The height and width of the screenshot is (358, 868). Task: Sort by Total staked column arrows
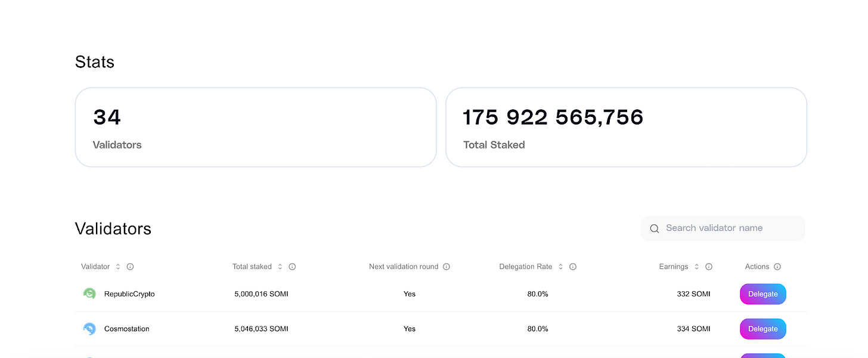click(x=280, y=267)
